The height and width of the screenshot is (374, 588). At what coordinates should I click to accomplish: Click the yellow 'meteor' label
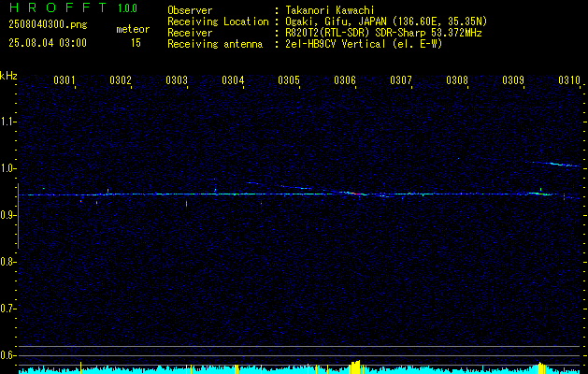tap(133, 29)
